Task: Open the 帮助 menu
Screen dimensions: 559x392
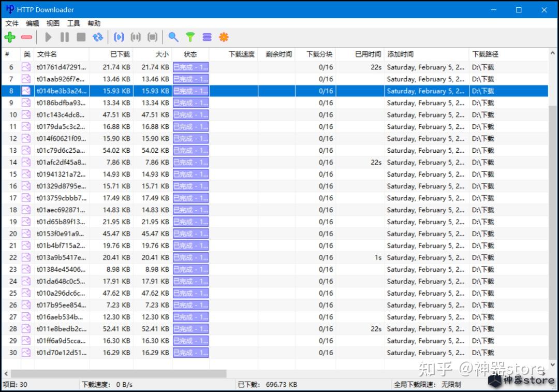Action: [94, 23]
